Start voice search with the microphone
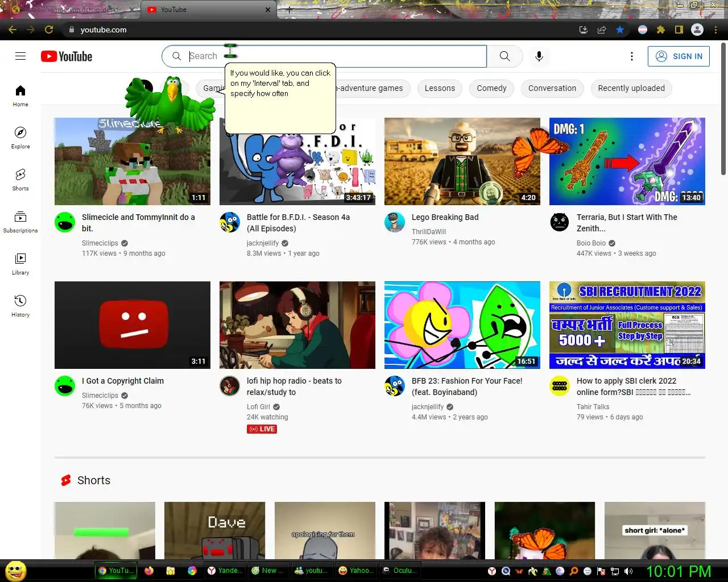728x582 pixels. coord(539,56)
